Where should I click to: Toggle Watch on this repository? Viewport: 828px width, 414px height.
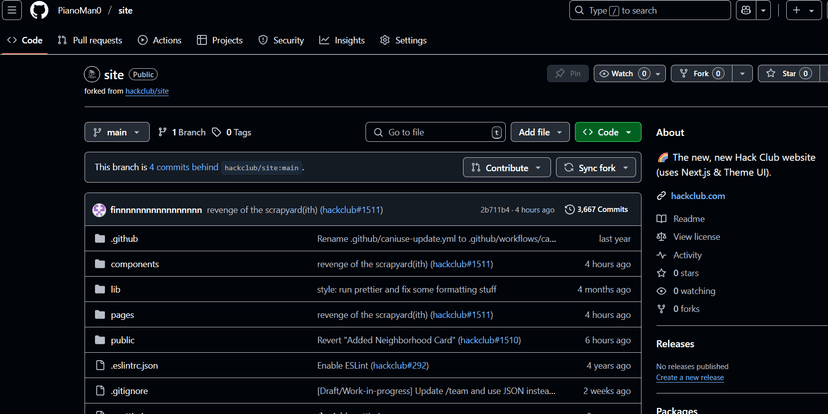(623, 73)
